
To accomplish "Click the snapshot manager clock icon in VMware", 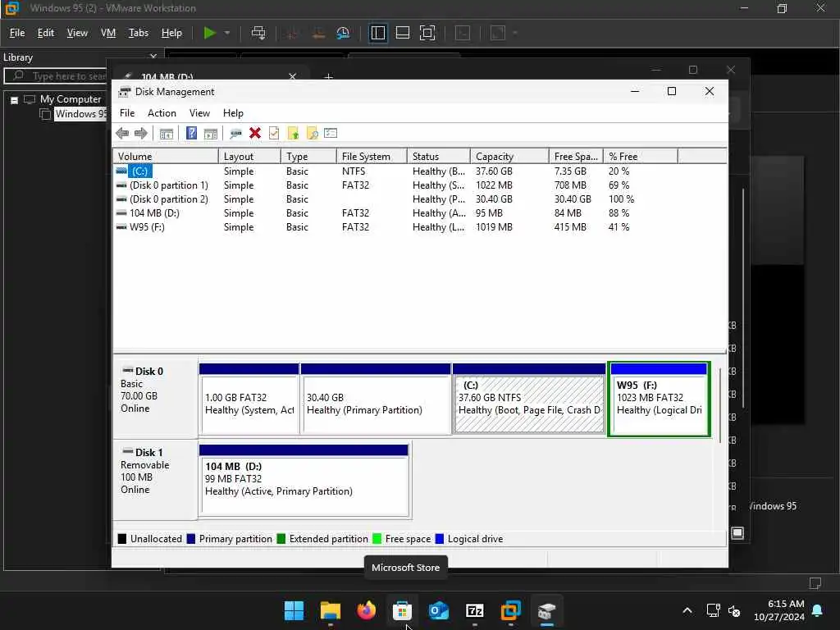I will pos(343,33).
